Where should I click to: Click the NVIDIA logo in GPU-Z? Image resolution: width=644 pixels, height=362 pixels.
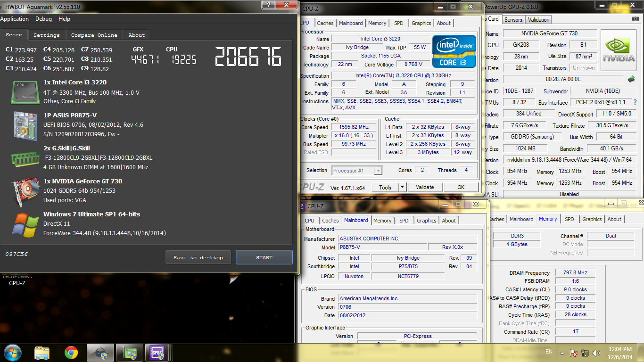coord(619,50)
